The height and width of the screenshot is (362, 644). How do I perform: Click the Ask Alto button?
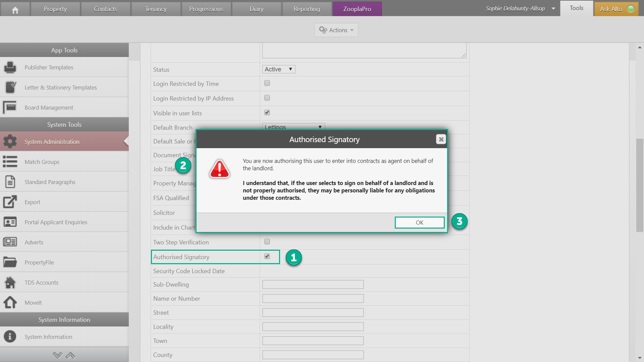coord(616,9)
